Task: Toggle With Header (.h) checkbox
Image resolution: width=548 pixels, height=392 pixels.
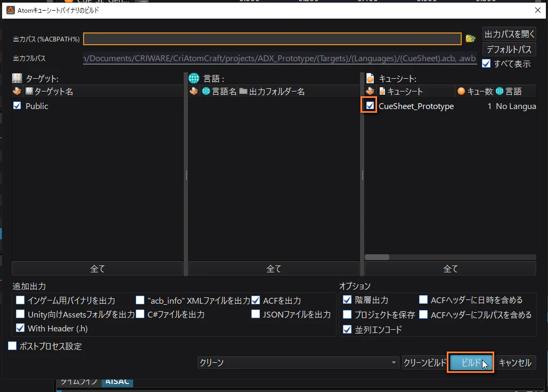Action: [x=20, y=328]
